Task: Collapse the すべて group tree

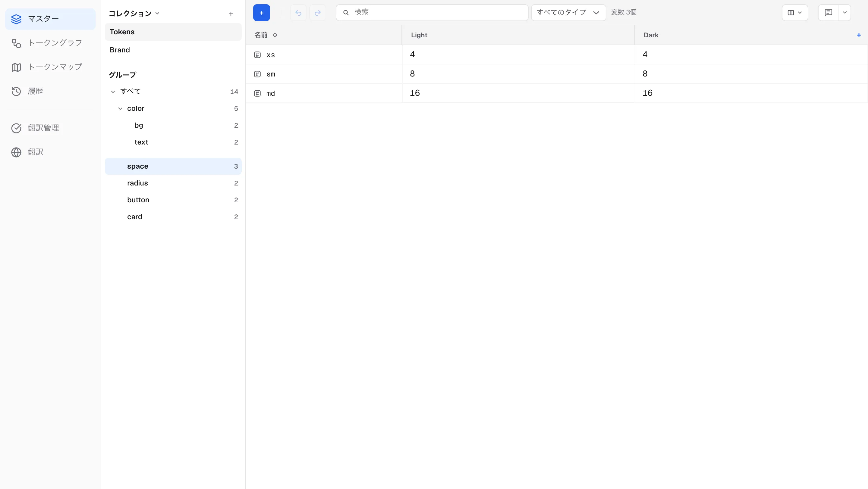Action: (x=113, y=92)
